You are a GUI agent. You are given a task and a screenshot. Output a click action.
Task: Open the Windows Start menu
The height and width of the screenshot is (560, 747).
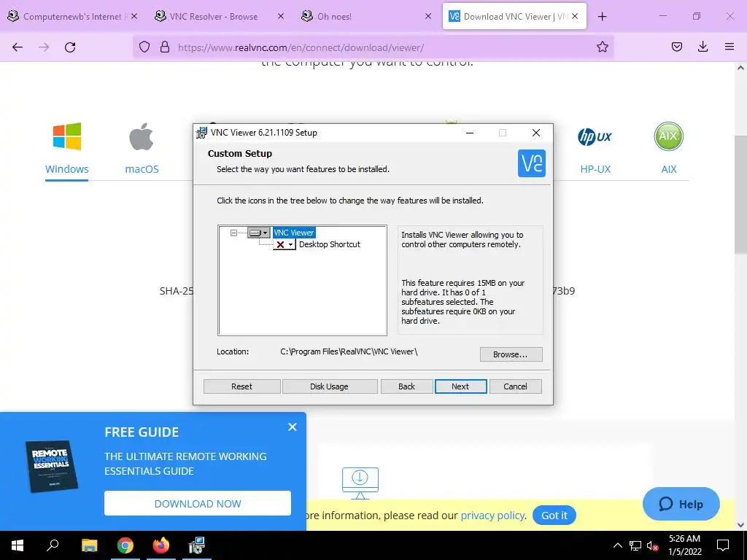click(x=18, y=545)
